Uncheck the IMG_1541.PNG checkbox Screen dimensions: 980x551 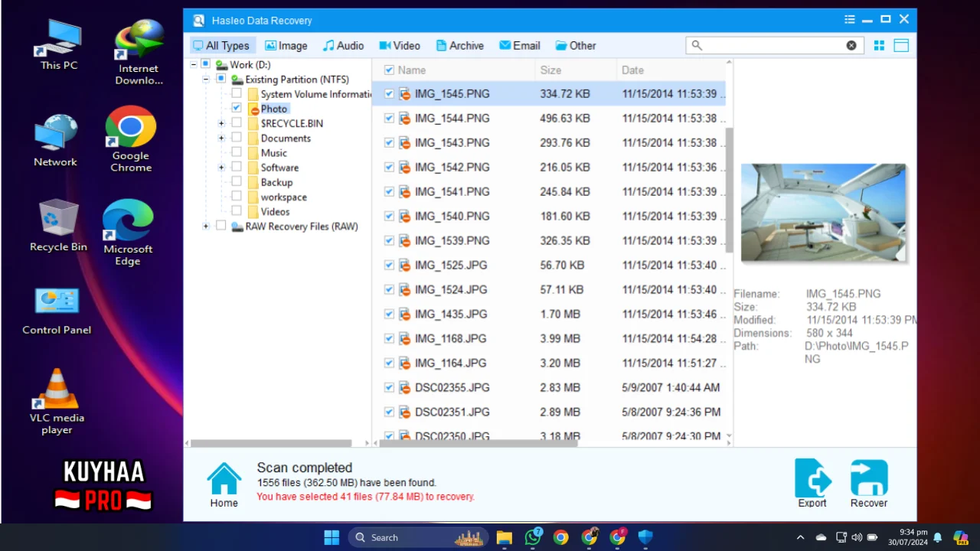point(389,191)
